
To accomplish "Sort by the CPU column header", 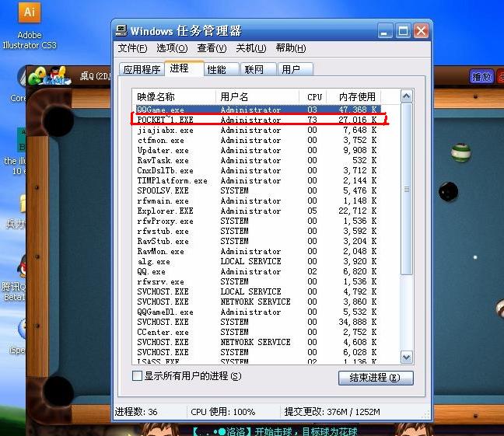I will point(313,96).
